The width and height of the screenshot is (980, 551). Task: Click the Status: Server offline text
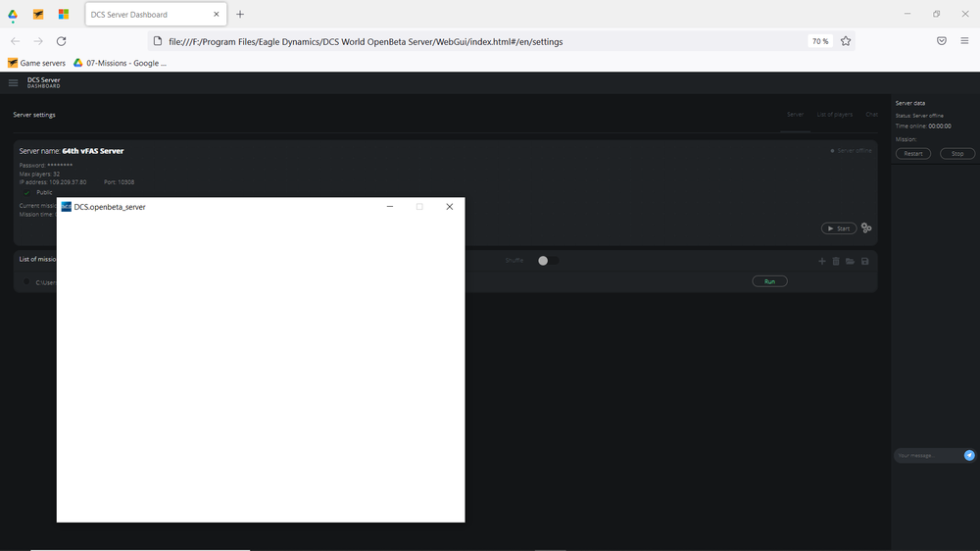tap(919, 116)
